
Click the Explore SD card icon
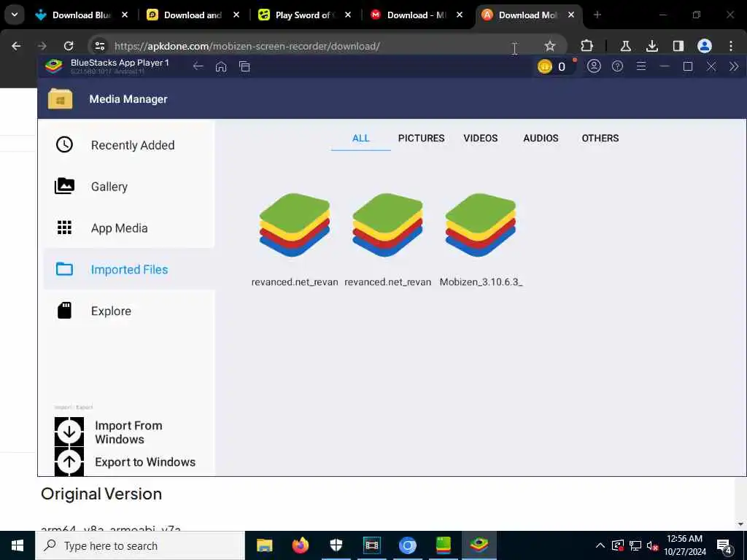coord(64,311)
